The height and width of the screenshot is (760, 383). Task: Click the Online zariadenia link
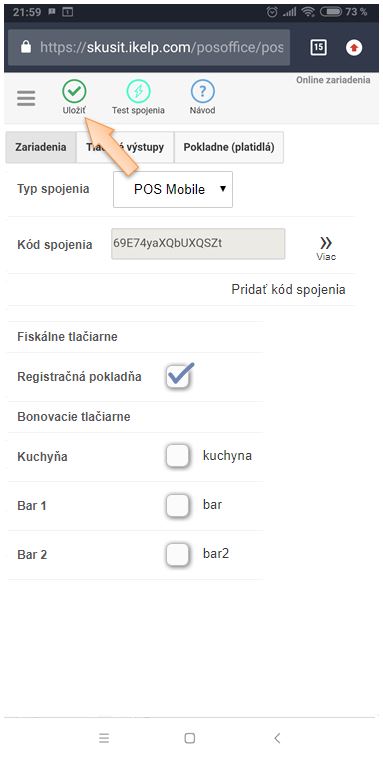[x=333, y=80]
